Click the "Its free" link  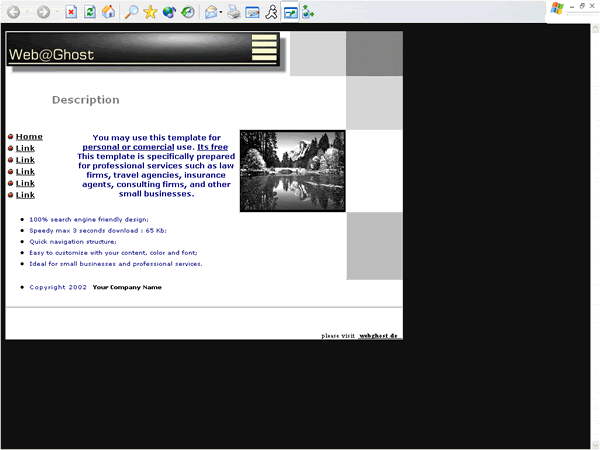click(x=212, y=147)
